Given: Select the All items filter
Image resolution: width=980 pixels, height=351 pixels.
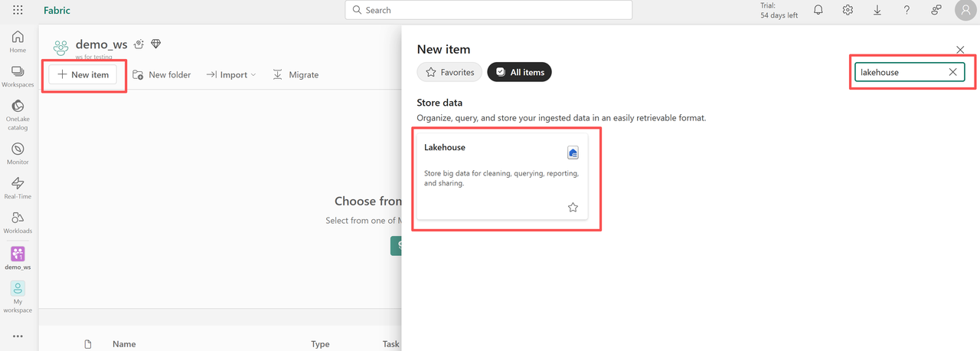Looking at the screenshot, I should tap(519, 72).
